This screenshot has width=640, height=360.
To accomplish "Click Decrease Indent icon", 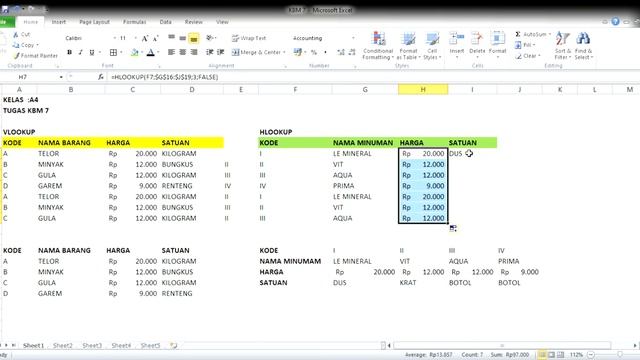I will click(x=209, y=52).
